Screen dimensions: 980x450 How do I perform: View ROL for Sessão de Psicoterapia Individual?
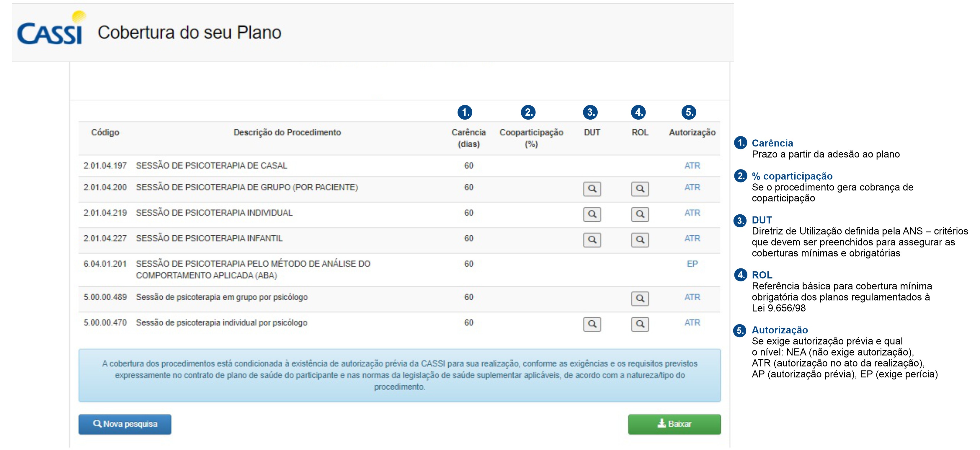tap(640, 214)
